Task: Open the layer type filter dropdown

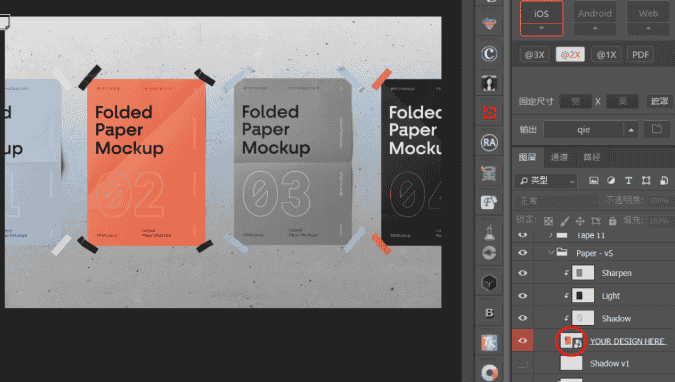Action: click(x=546, y=181)
